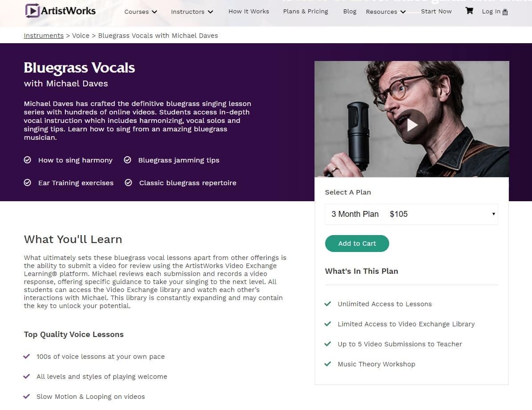Click the checkmark icon beside How to sing harmony

[28, 160]
